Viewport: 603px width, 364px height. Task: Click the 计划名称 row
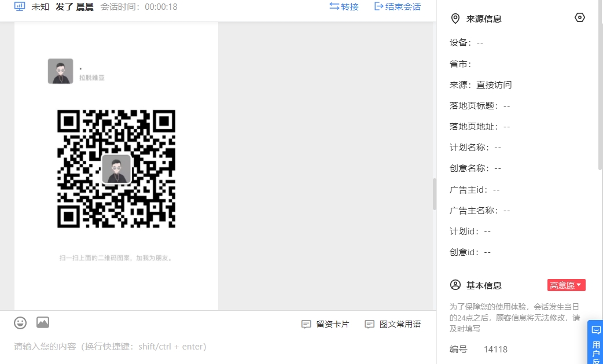pyautogui.click(x=475, y=148)
